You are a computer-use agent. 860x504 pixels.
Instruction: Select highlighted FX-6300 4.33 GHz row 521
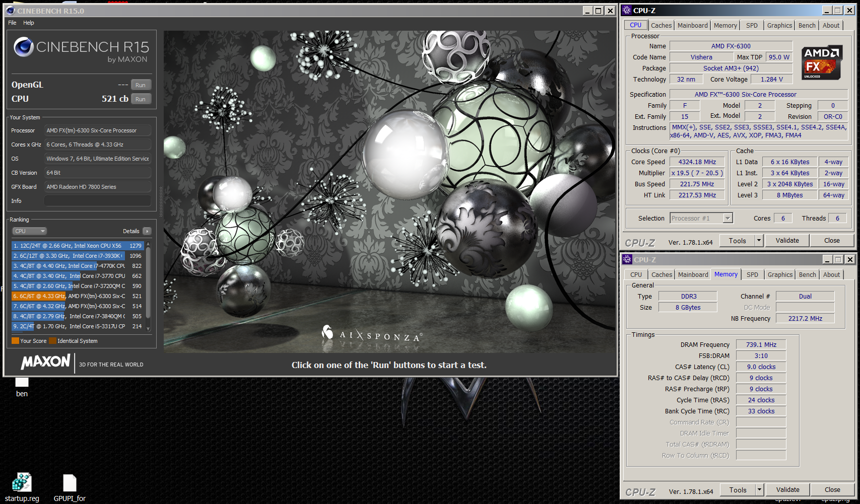[78, 296]
